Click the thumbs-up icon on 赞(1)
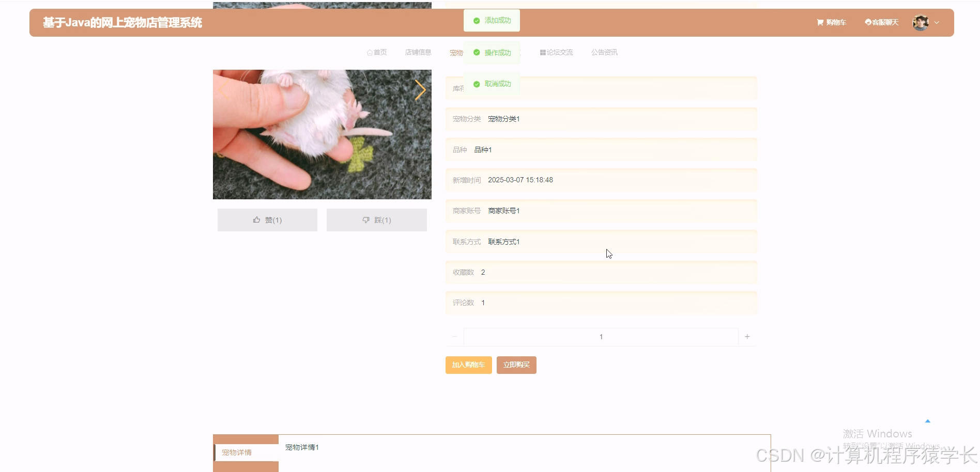 click(257, 219)
